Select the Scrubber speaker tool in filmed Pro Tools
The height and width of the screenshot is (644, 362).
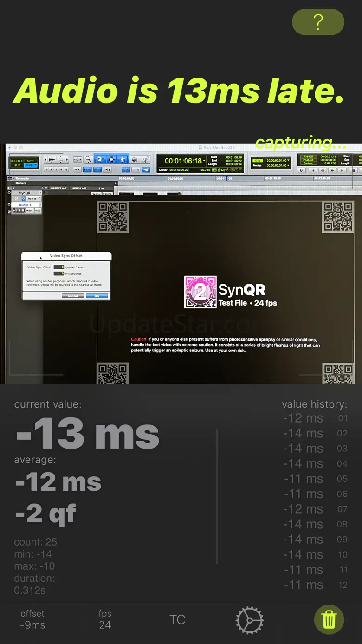tap(134, 159)
